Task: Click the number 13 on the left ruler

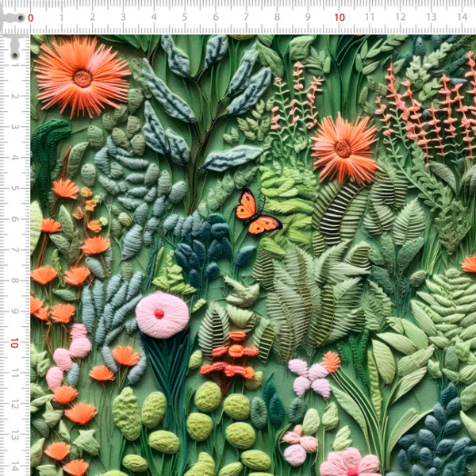Action: tap(15, 435)
